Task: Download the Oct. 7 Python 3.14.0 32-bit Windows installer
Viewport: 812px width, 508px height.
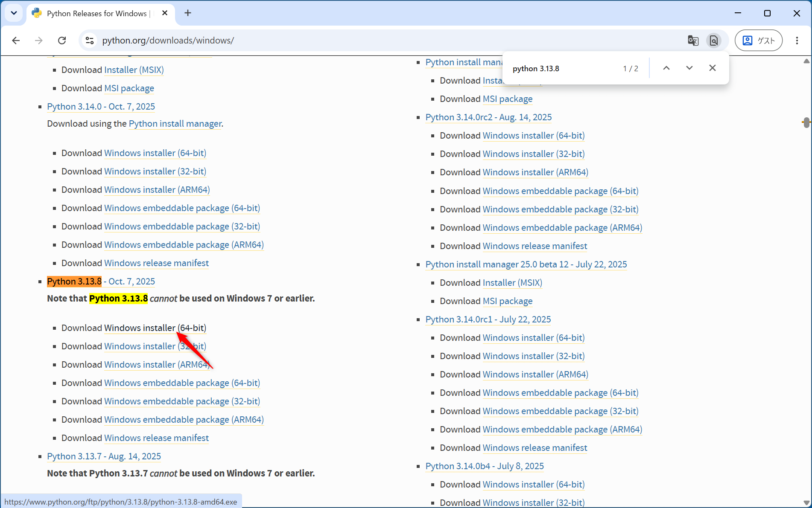Action: [155, 171]
